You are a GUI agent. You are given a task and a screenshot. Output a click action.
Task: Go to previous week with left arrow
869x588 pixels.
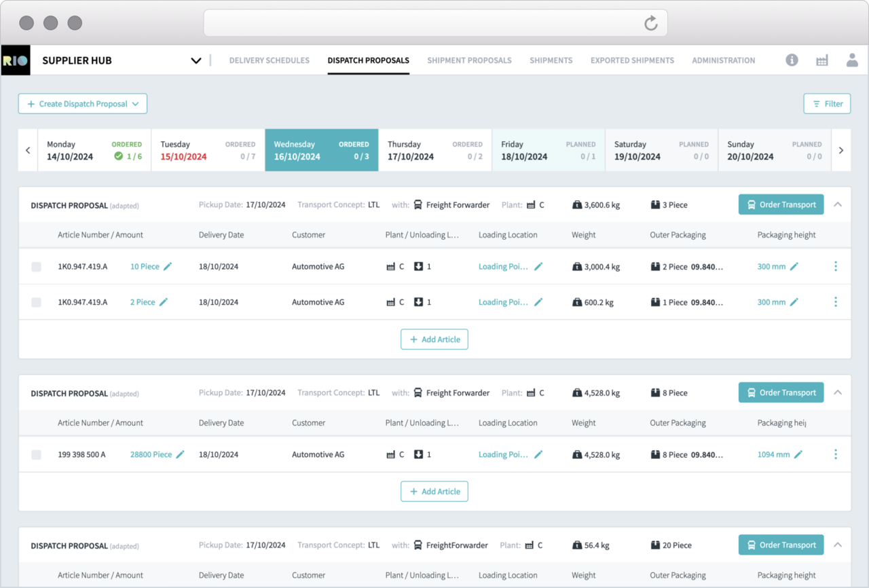pyautogui.click(x=28, y=150)
